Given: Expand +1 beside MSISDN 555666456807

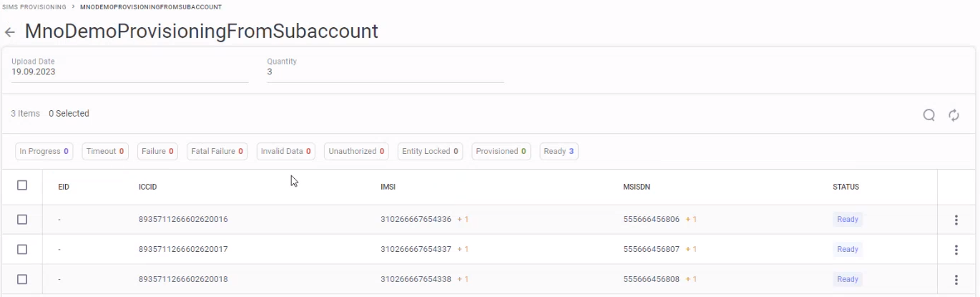Looking at the screenshot, I should coord(691,250).
